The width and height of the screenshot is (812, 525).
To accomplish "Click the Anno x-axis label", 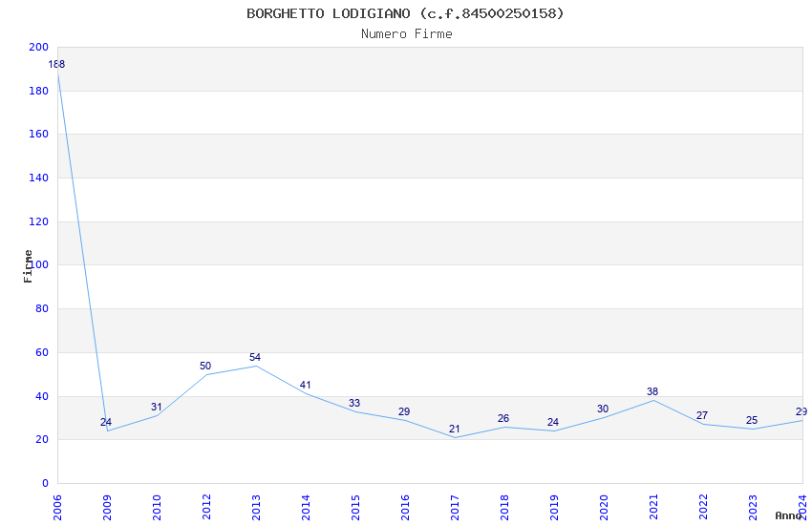I will point(788,515).
